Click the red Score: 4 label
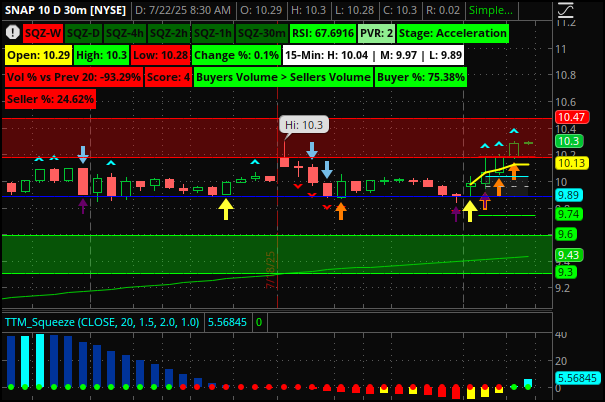The image size is (605, 402). point(168,77)
